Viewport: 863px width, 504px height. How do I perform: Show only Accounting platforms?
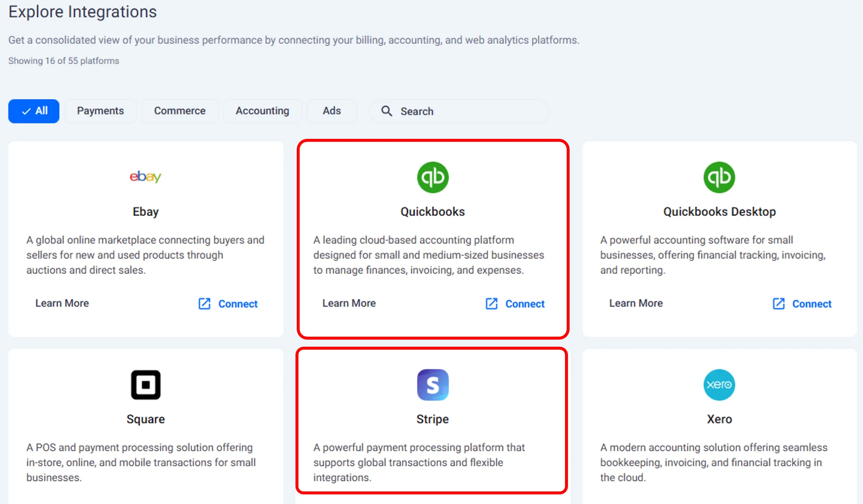[x=262, y=111]
